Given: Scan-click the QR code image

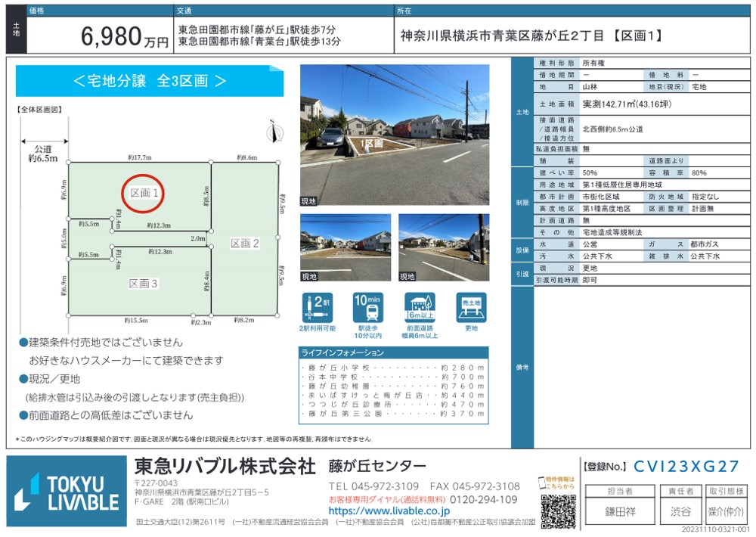Looking at the screenshot, I should pyautogui.click(x=559, y=511).
